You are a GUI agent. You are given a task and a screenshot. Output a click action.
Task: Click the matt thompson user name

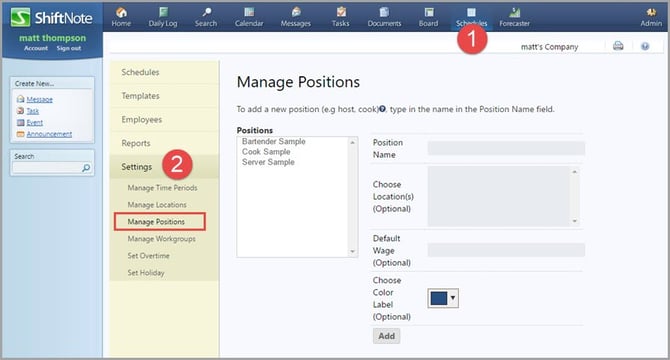tap(53, 38)
